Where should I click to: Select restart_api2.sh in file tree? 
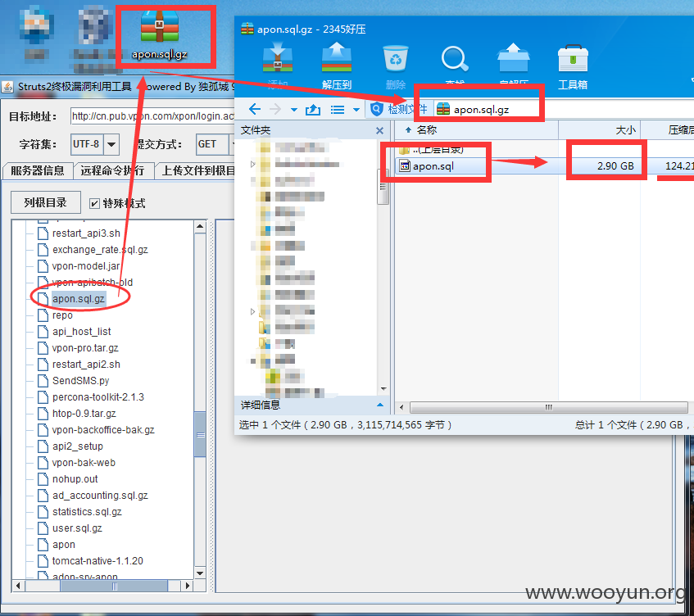coord(86,365)
